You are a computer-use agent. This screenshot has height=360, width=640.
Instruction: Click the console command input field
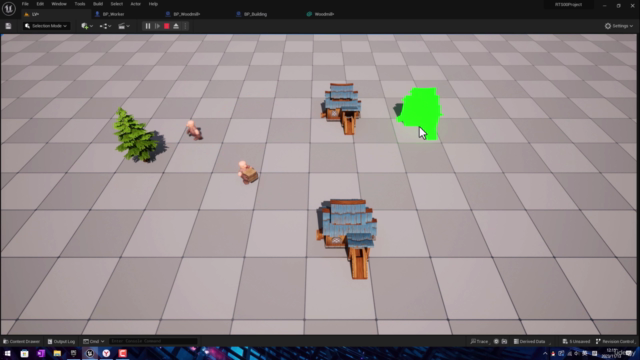[153, 341]
